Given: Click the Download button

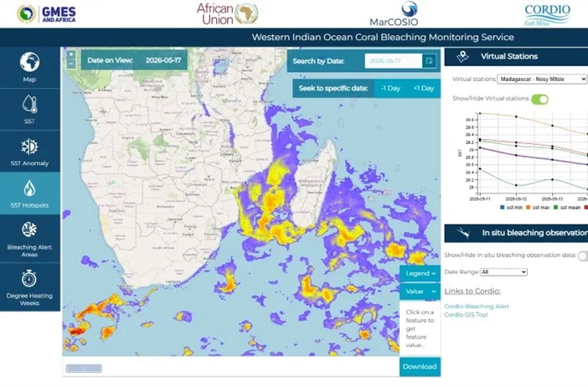Looking at the screenshot, I should [420, 367].
